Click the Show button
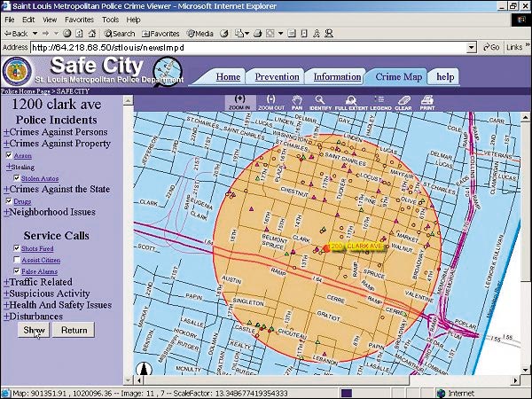 (x=34, y=330)
